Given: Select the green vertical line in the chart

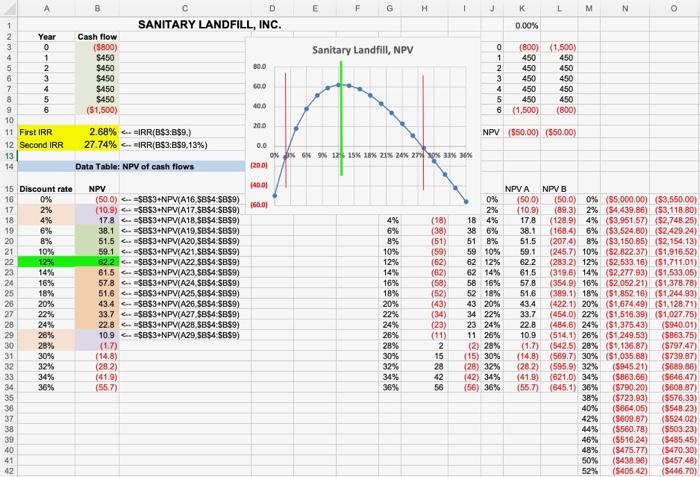Looking at the screenshot, I should point(341,118).
